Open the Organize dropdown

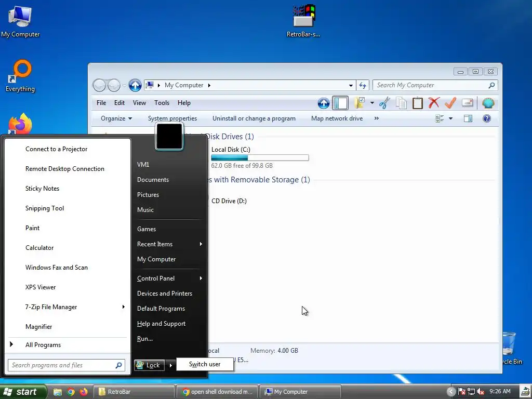coord(116,118)
